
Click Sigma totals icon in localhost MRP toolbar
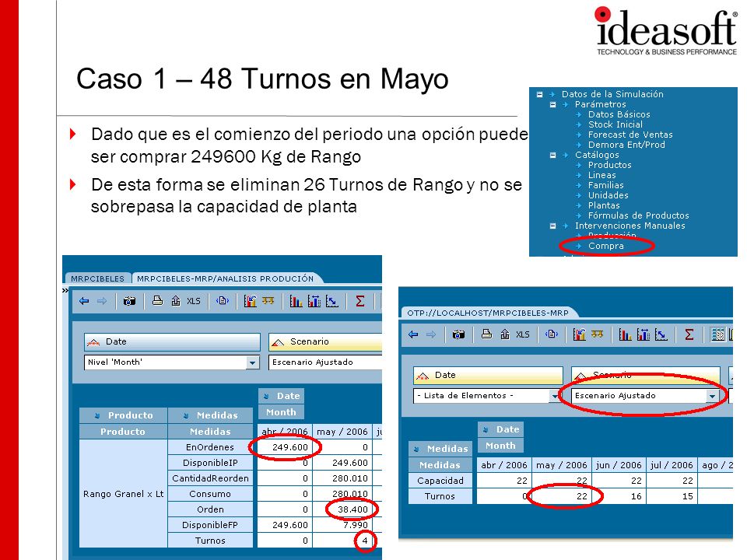point(689,334)
